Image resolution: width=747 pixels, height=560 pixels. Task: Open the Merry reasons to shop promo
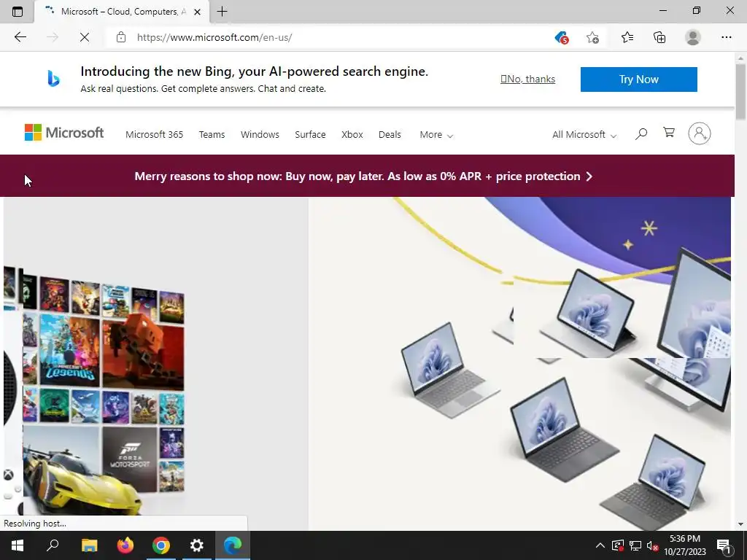(x=363, y=176)
